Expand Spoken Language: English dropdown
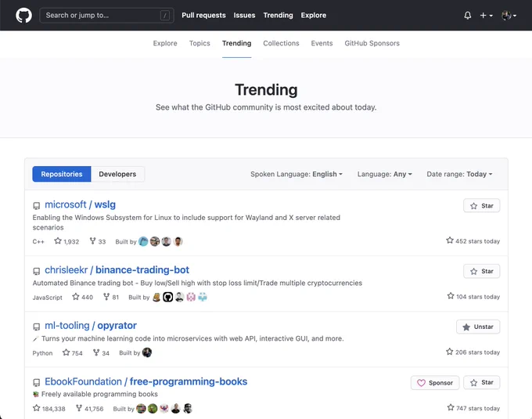The height and width of the screenshot is (419, 532). [x=297, y=174]
